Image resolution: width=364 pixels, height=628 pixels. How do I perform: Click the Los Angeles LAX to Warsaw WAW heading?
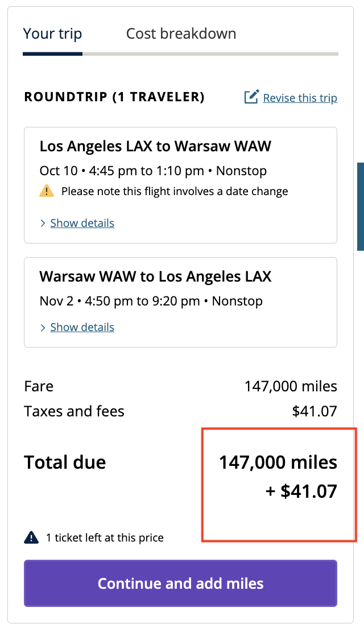[x=155, y=146]
